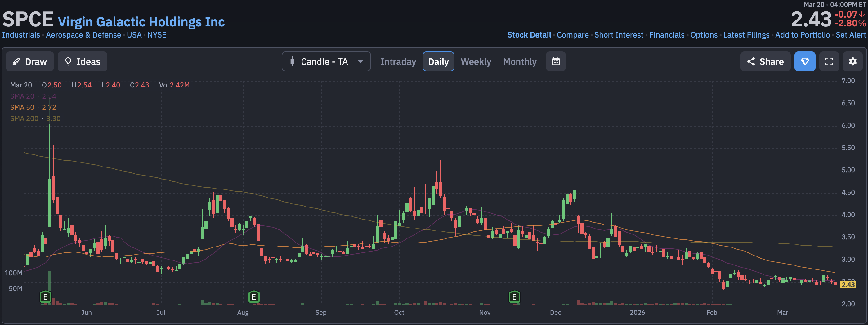Click the -2.80% change value

[850, 23]
